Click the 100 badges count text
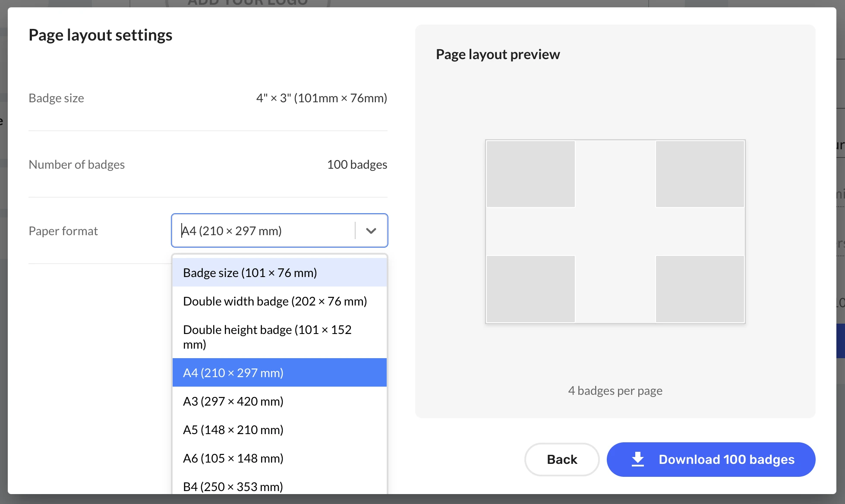Viewport: 845px width, 504px height. (x=357, y=164)
